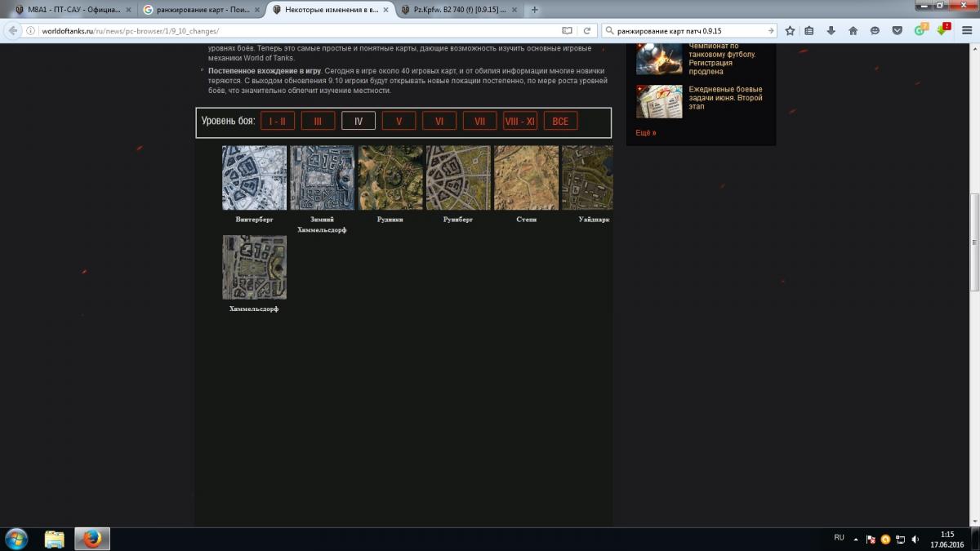
Task: Select battle level filter VII
Action: (479, 122)
